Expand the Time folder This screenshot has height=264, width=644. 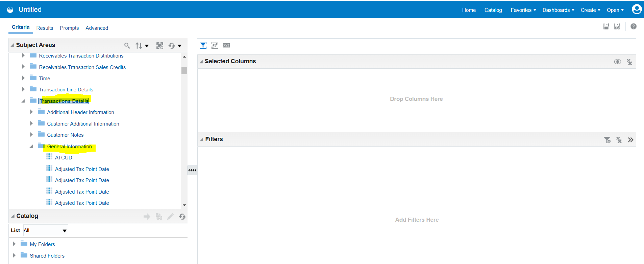(x=23, y=78)
